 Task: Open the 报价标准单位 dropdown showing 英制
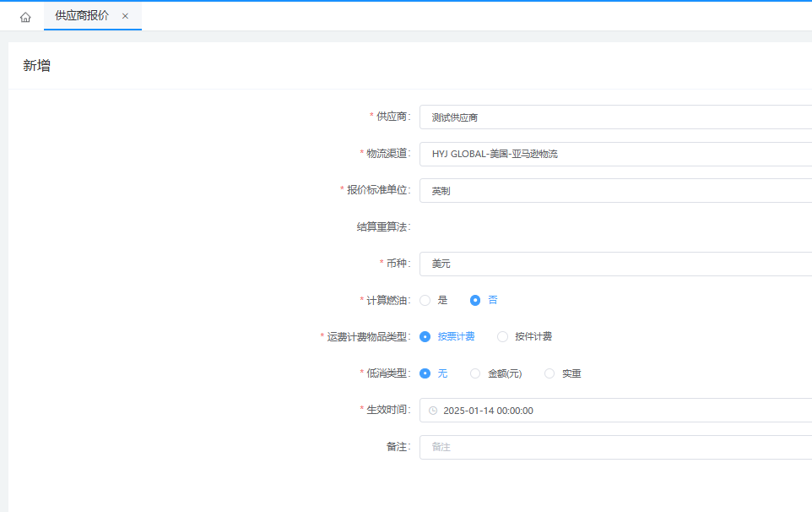[x=616, y=191]
